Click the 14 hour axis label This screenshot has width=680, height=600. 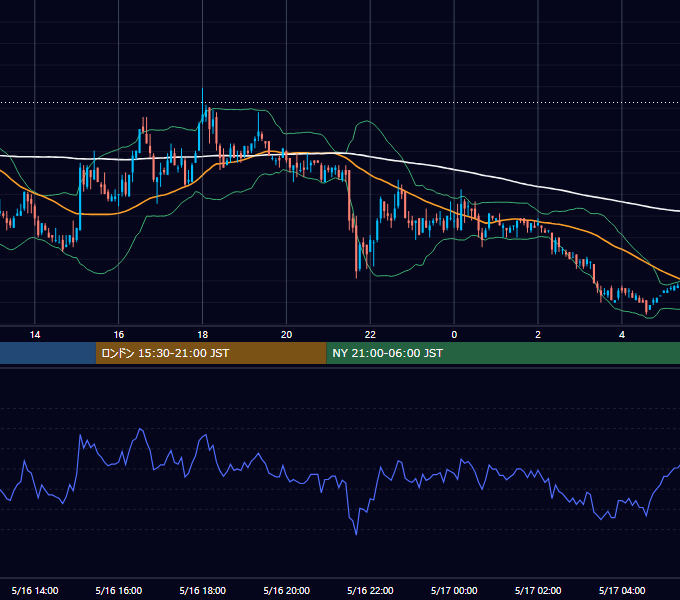point(35,335)
